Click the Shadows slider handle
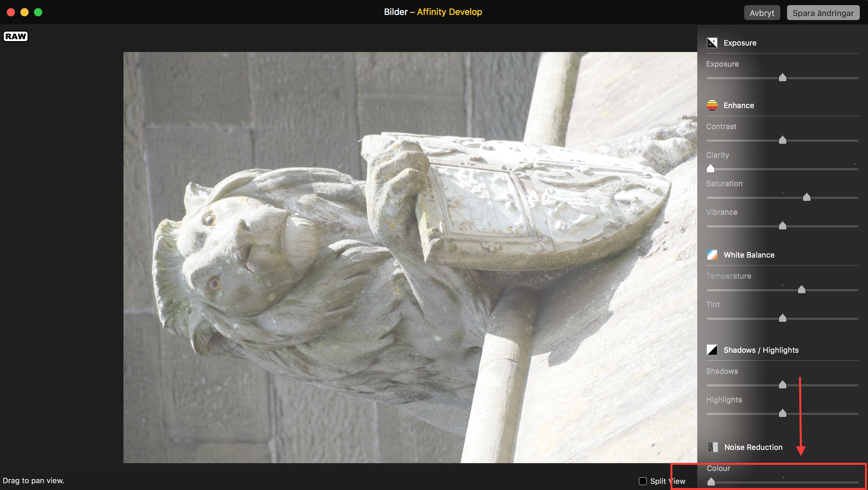868x490 pixels. 783,385
